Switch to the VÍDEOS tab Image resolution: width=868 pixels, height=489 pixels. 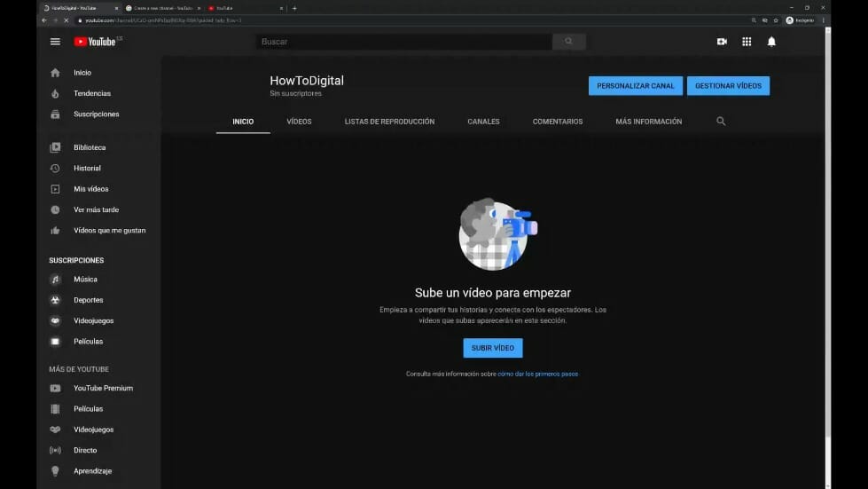click(299, 122)
